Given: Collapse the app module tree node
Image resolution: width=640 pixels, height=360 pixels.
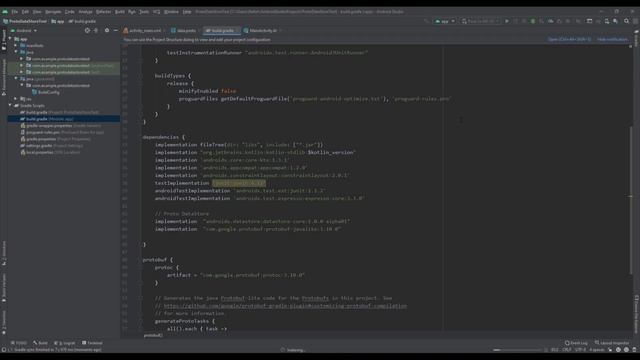Looking at the screenshot, I should pyautogui.click(x=10, y=39).
